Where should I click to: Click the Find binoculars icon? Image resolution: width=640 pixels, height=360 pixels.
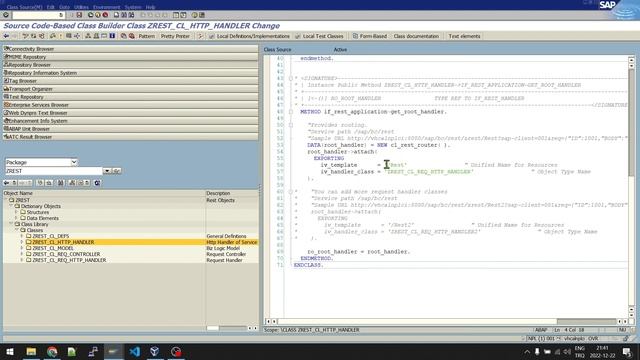tap(124, 15)
